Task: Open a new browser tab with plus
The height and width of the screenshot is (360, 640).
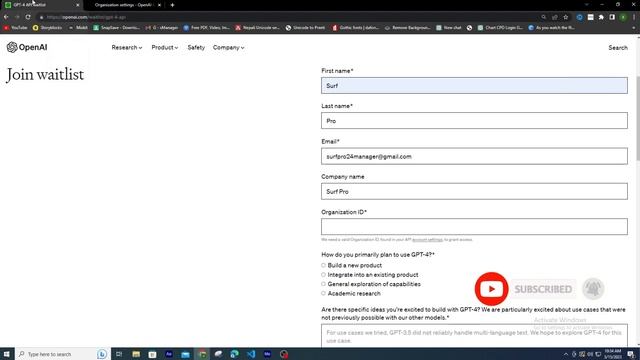Action: (172, 5)
